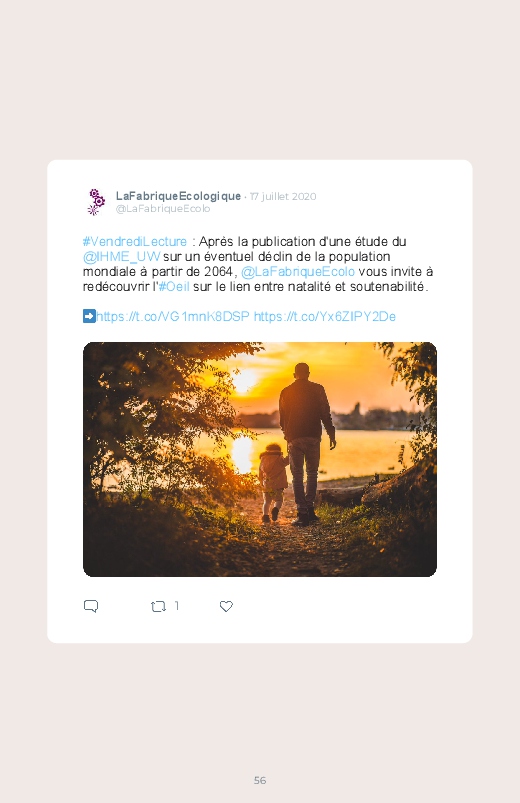Screen dimensions: 520x803
Task: Click the setting sun in the photo
Action: 244,380
